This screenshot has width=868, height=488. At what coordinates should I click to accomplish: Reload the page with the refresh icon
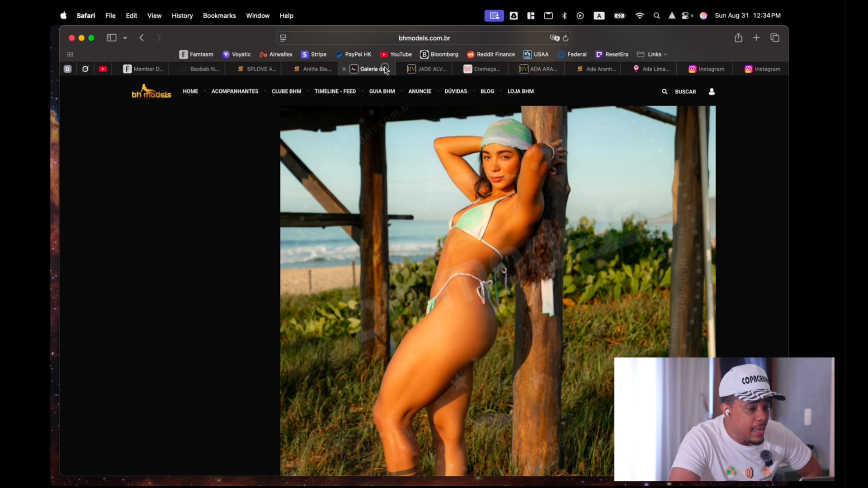click(566, 38)
